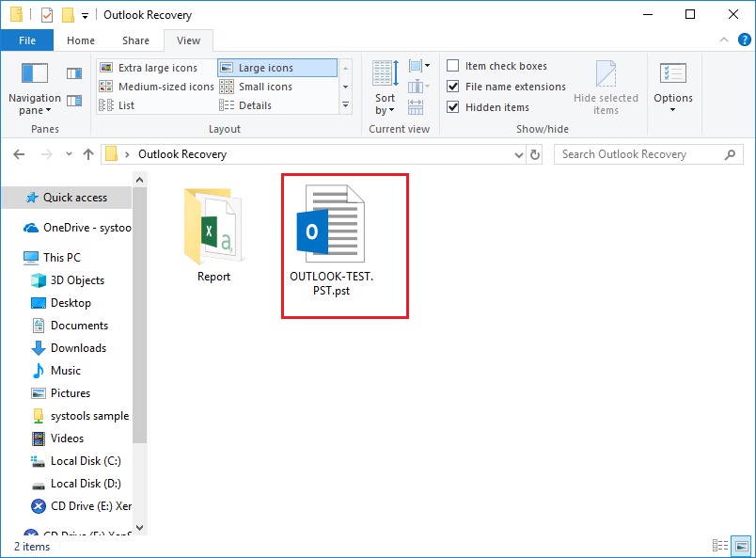Open the Help question mark icon
The height and width of the screenshot is (558, 756).
pyautogui.click(x=745, y=40)
